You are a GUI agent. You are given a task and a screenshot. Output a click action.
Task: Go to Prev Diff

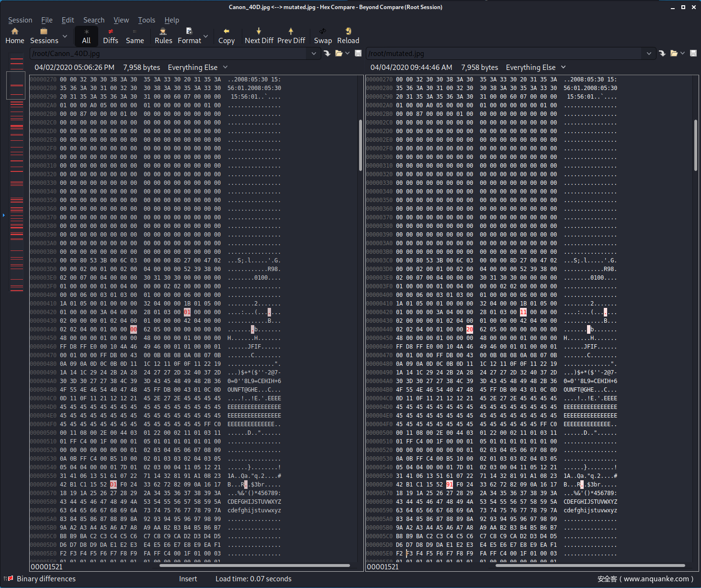(291, 32)
